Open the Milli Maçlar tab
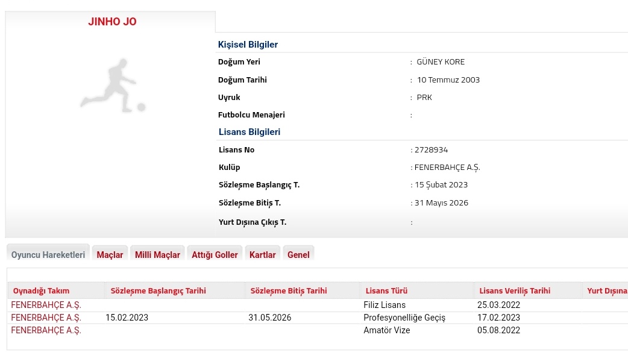The width and height of the screenshot is (628, 364). tap(157, 254)
